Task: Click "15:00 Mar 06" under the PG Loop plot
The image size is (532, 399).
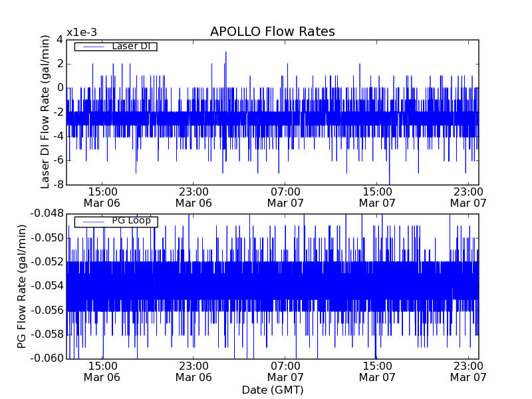Action: pyautogui.click(x=102, y=372)
